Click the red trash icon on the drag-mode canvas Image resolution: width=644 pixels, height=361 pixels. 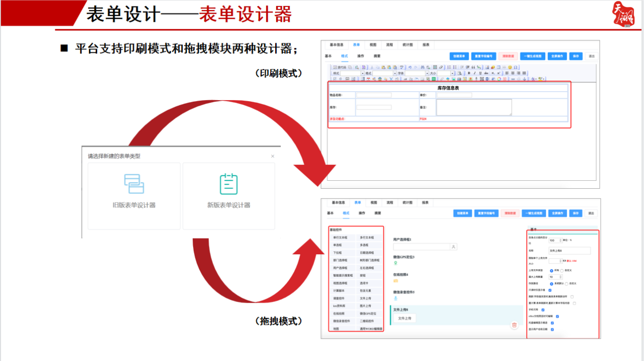(513, 325)
